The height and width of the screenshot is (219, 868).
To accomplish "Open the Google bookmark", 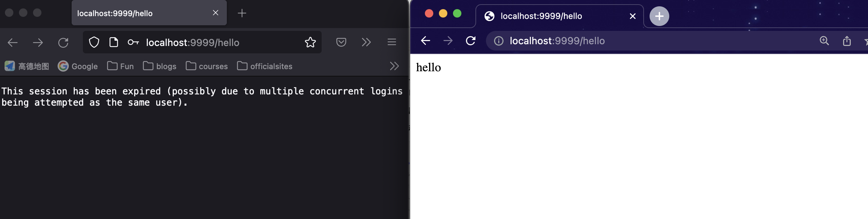I will click(78, 66).
